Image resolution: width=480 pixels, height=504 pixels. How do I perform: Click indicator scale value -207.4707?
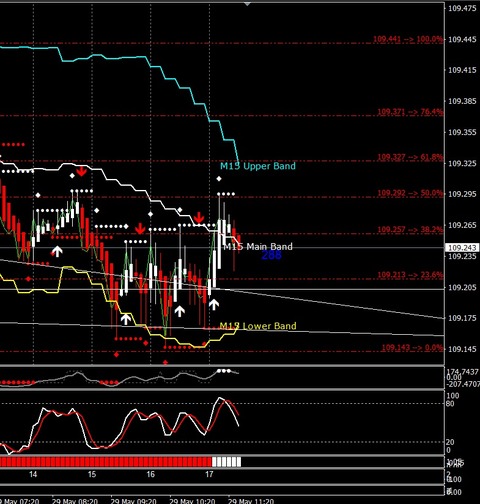(x=463, y=384)
